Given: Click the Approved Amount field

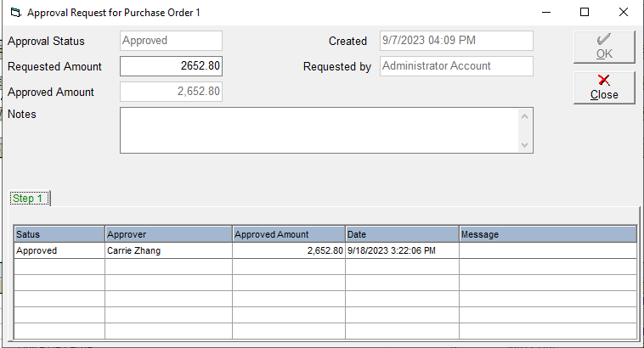Looking at the screenshot, I should [x=171, y=92].
